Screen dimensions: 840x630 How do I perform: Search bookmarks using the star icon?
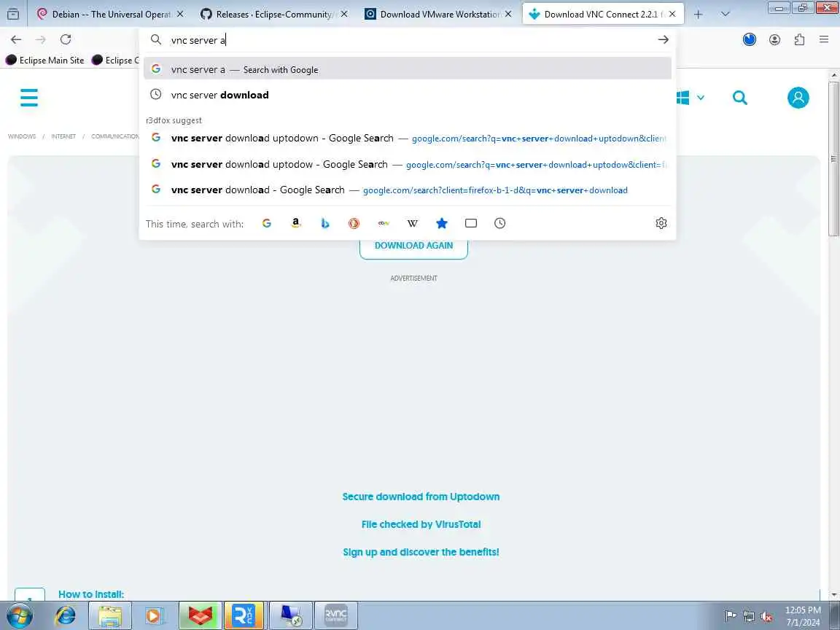pos(441,223)
